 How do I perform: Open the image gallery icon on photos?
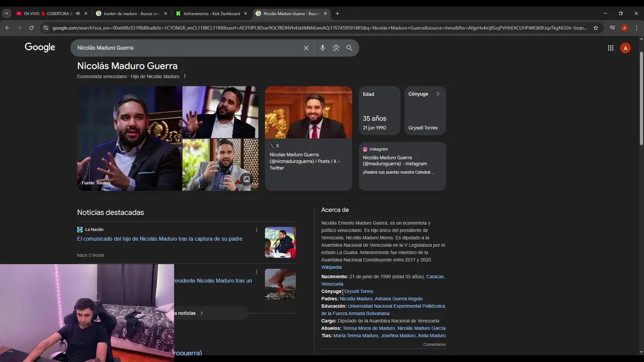pos(247,179)
